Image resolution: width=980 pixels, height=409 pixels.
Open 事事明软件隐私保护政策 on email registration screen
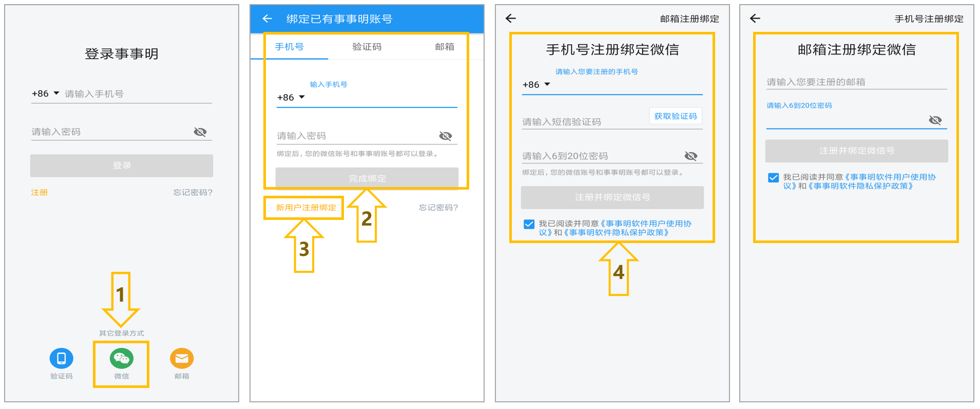click(860, 185)
